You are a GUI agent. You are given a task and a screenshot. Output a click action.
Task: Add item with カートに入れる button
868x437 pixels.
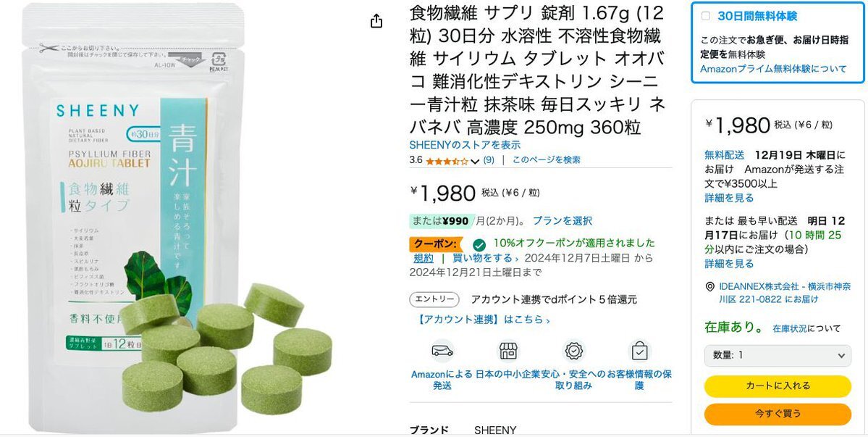(778, 386)
